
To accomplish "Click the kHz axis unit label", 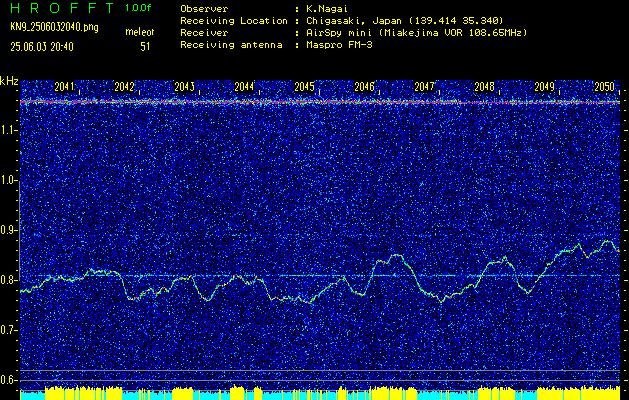I will point(9,81).
